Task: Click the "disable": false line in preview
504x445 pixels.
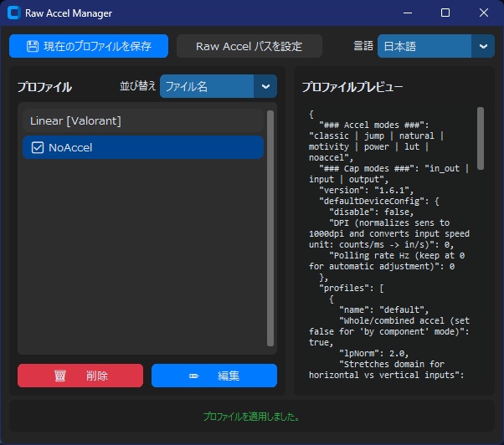Action: [371, 212]
